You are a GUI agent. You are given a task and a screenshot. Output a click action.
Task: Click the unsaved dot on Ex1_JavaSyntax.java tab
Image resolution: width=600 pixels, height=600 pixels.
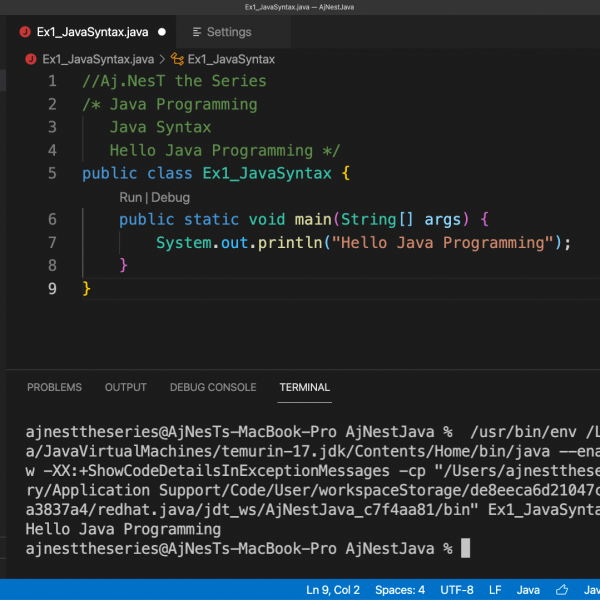[x=161, y=32]
